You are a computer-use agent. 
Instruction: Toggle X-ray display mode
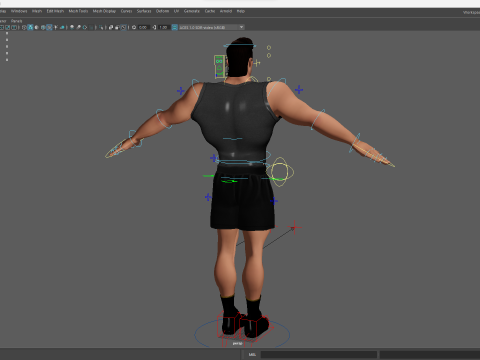(111, 27)
